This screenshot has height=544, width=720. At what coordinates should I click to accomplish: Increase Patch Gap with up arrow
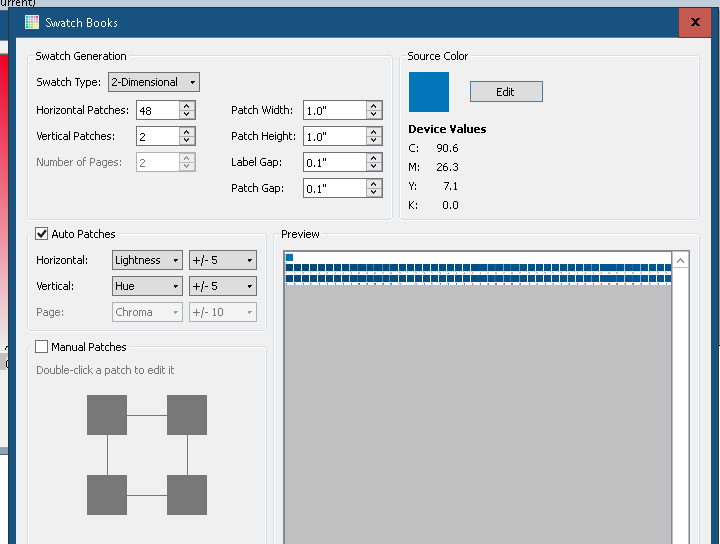(374, 184)
